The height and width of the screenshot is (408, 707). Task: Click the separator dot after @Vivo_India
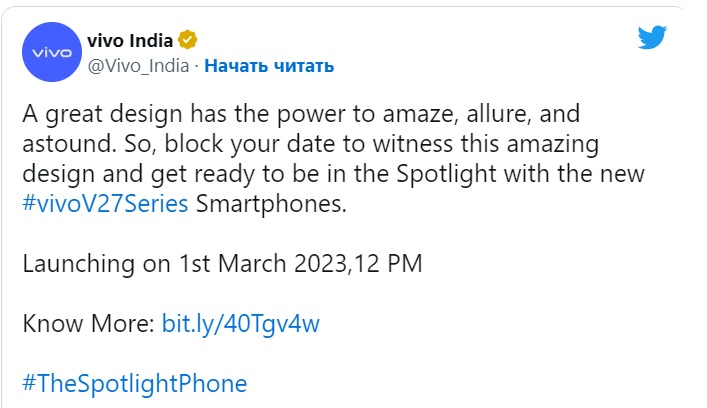pos(198,66)
